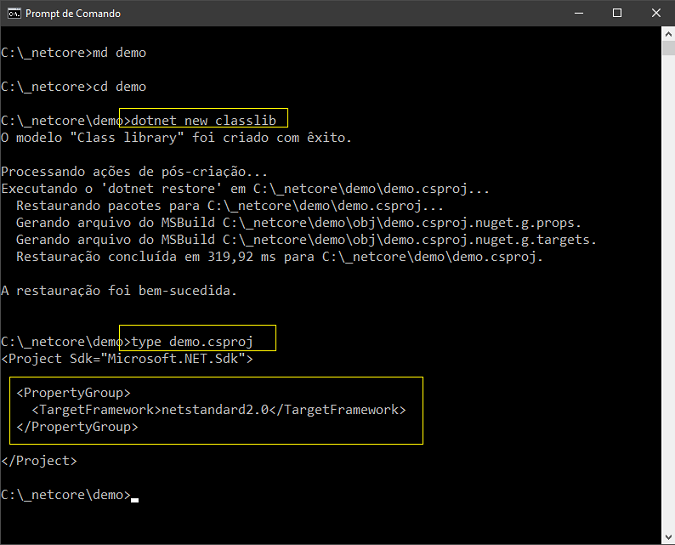Open the Command Prompt system menu icon
The width and height of the screenshot is (675, 545).
tap(14, 13)
